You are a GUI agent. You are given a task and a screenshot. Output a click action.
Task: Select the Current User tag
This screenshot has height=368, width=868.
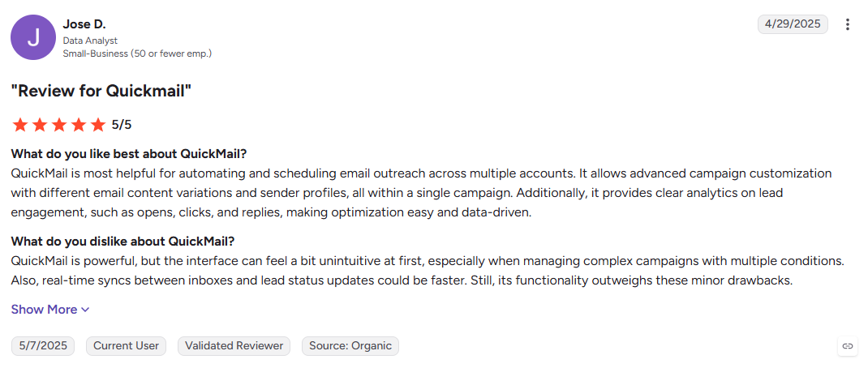[x=127, y=346]
